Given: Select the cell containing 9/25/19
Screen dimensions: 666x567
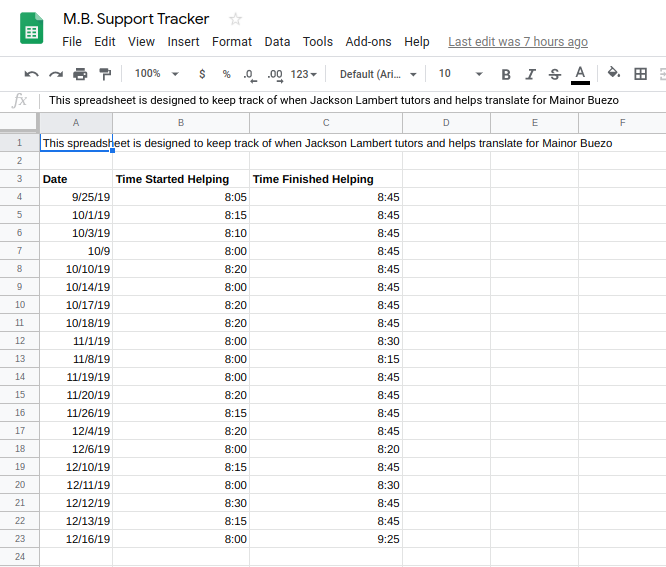Looking at the screenshot, I should (x=76, y=197).
